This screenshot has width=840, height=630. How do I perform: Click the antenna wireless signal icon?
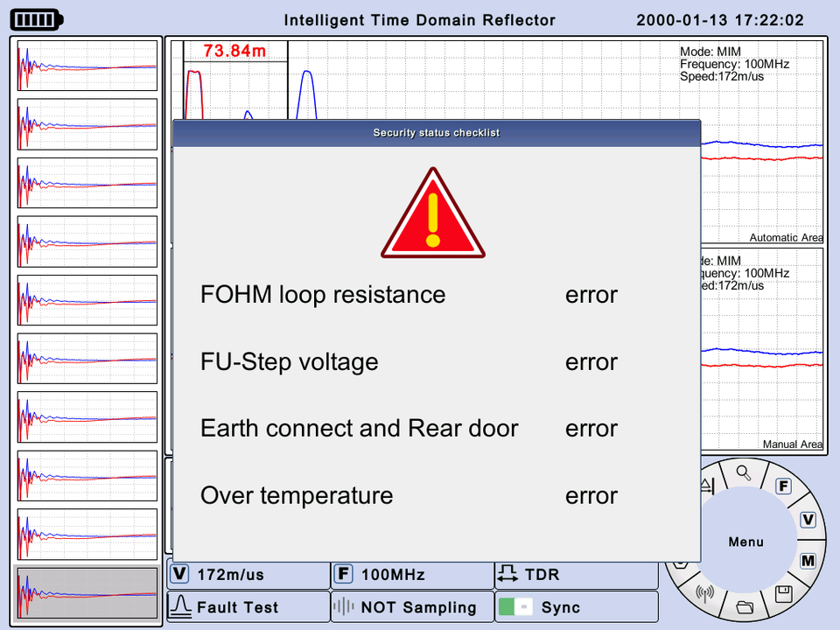point(704,592)
